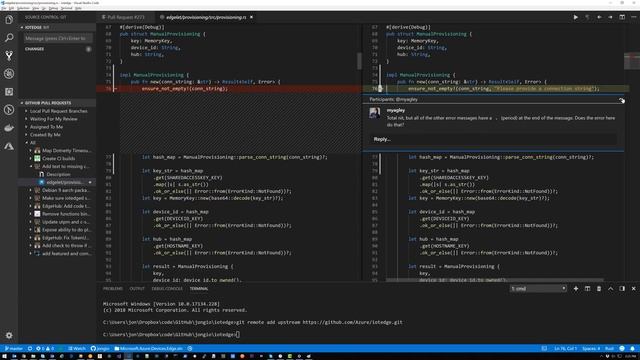This screenshot has width=640, height=360.
Task: Select the provisioning.rs editor tab
Action: pyautogui.click(x=206, y=17)
